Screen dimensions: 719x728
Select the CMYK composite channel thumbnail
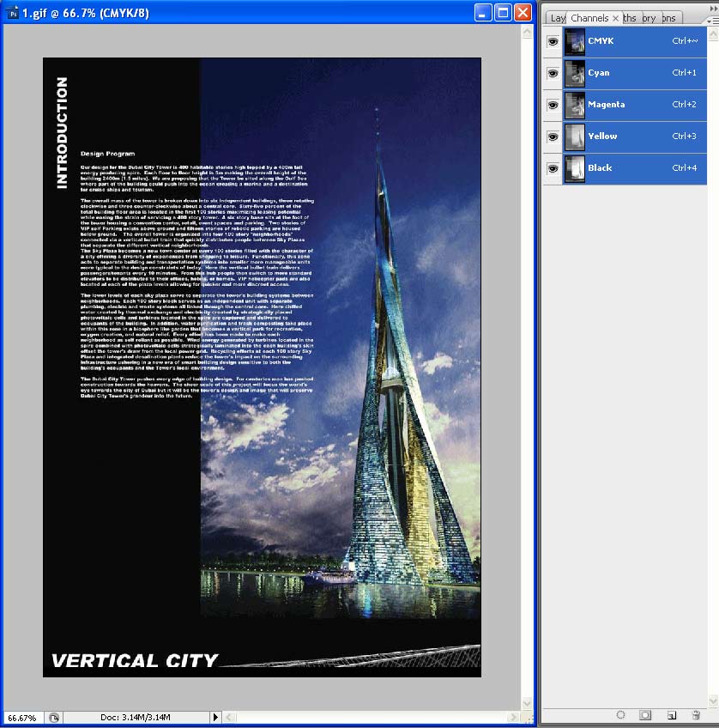pos(575,42)
